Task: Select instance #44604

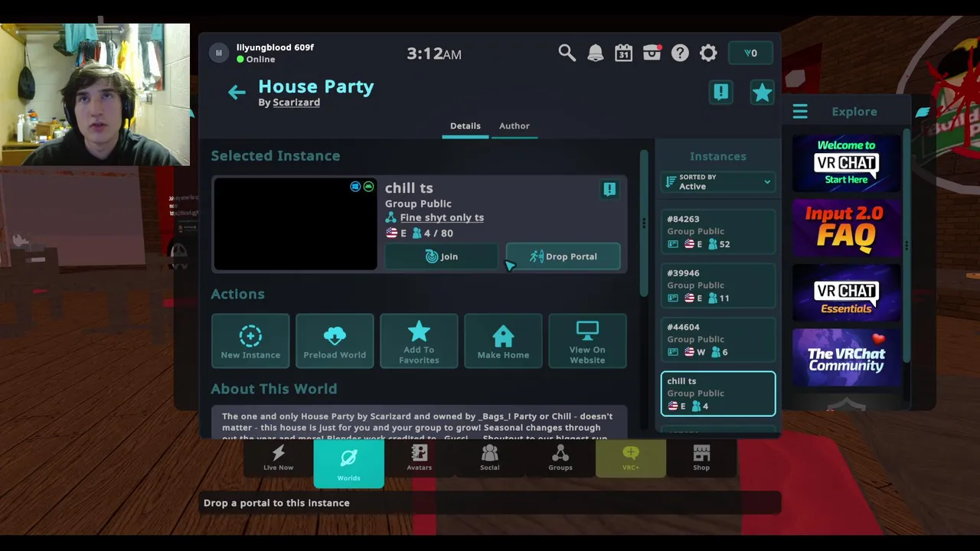Action: pyautogui.click(x=718, y=340)
